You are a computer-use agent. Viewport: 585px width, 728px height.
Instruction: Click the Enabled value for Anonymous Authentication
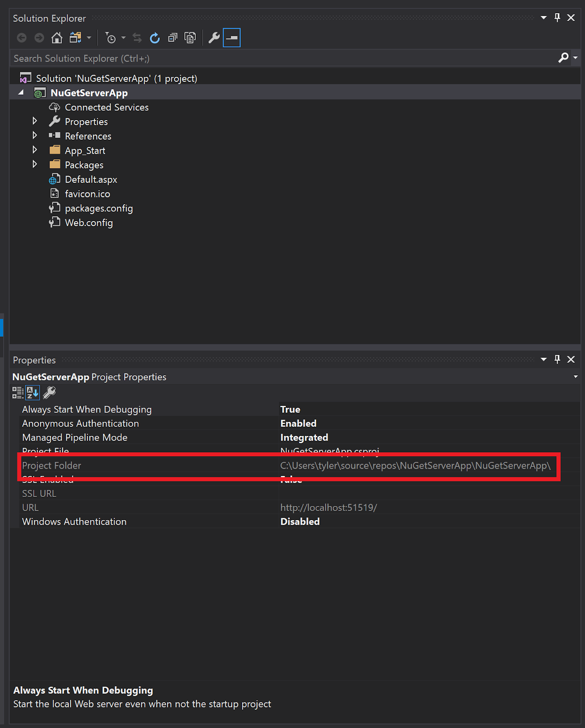tap(298, 424)
